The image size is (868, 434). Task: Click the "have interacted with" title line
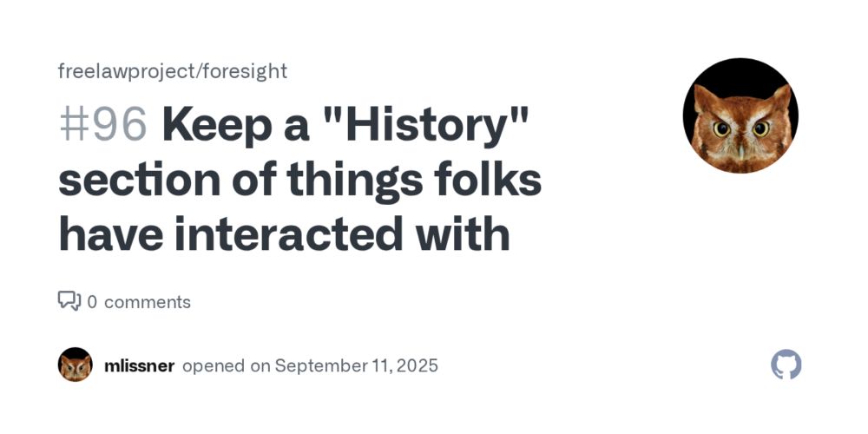point(284,233)
